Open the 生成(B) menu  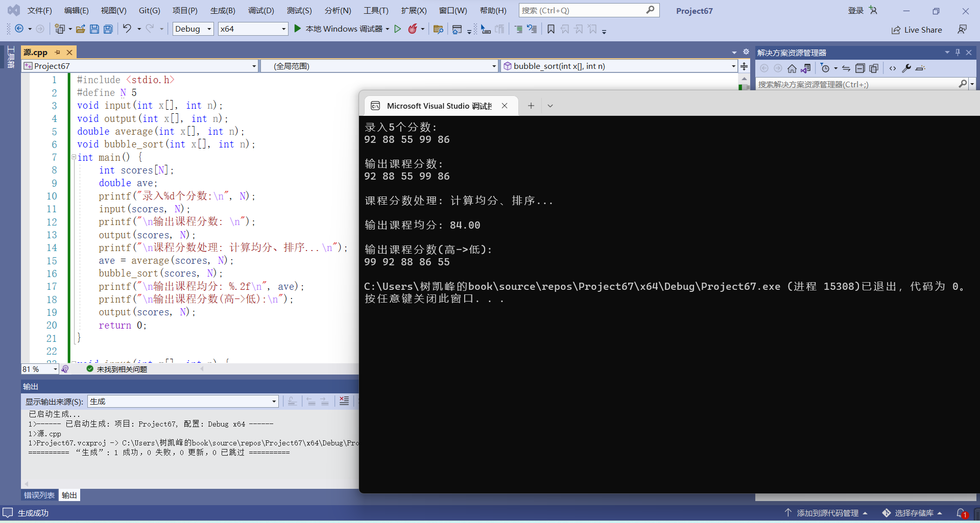pos(223,10)
